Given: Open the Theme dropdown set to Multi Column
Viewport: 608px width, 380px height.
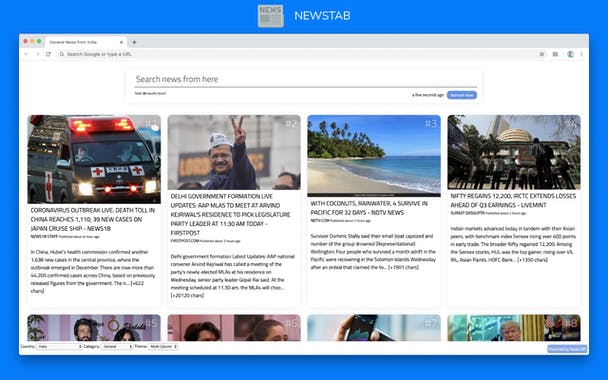Looking at the screenshot, I should pyautogui.click(x=163, y=346).
